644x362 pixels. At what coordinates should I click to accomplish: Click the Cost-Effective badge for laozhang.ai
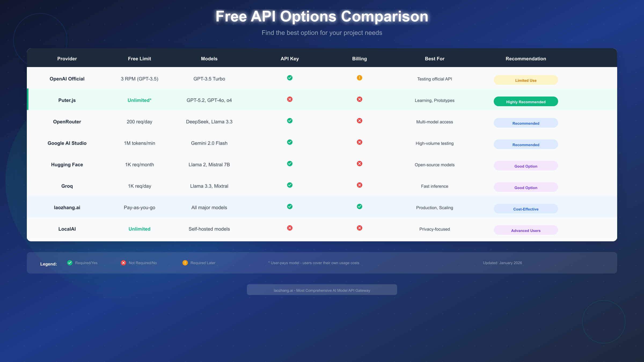pyautogui.click(x=526, y=209)
